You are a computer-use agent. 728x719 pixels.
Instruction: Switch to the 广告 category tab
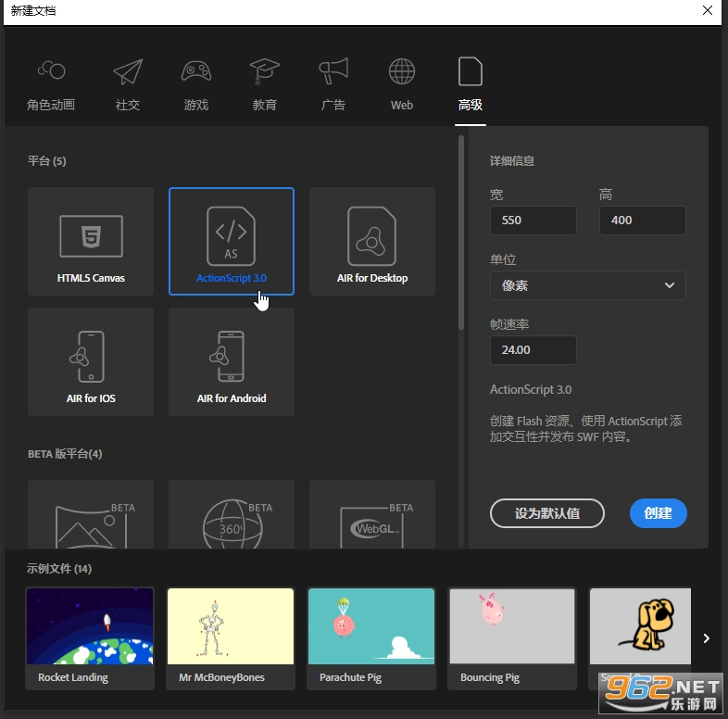(333, 85)
